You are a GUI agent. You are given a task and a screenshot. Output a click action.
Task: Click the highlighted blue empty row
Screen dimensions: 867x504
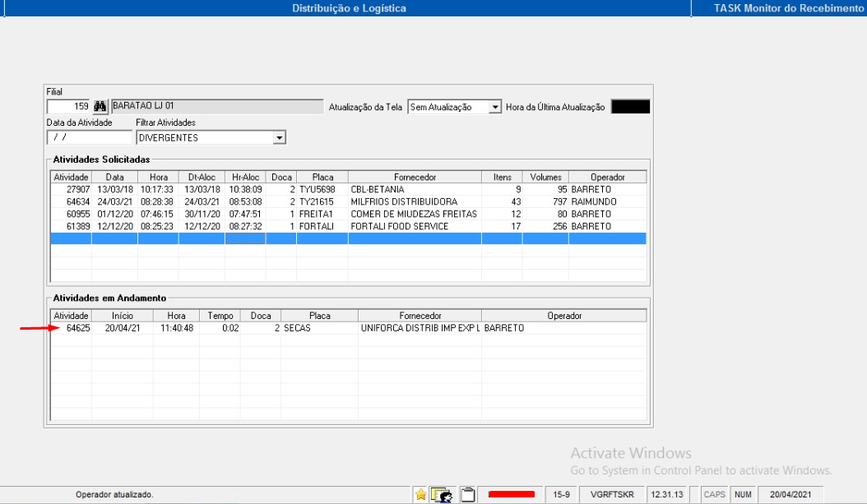(348, 238)
